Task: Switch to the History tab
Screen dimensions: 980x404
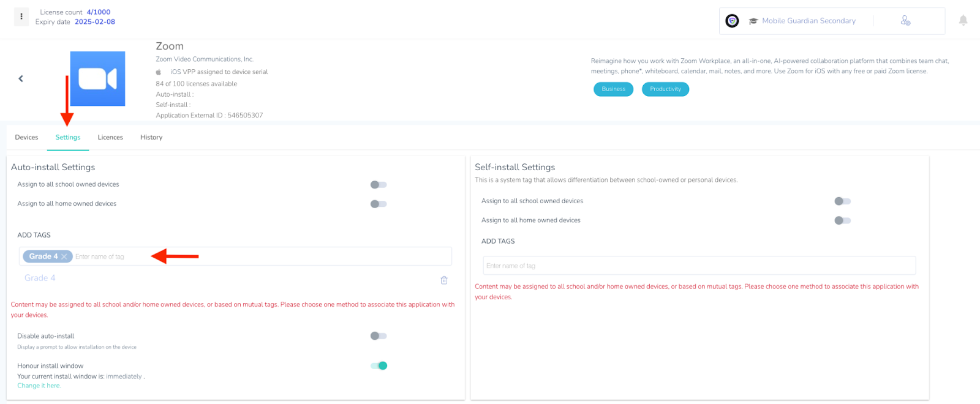Action: point(151,137)
